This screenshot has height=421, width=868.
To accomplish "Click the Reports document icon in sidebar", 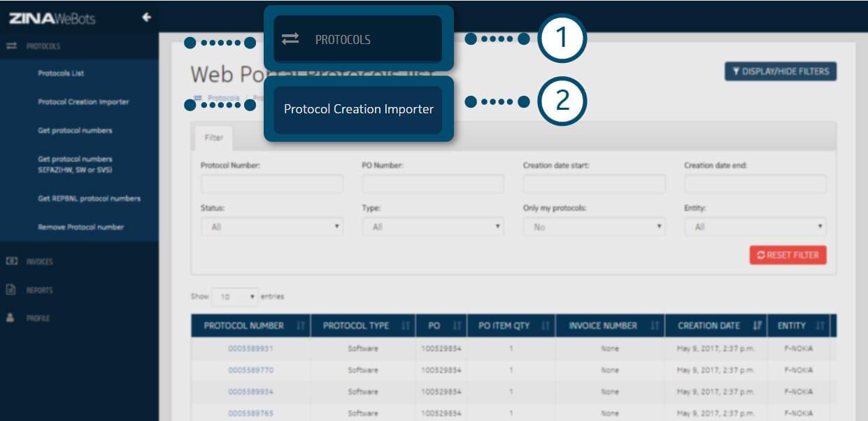I will pyautogui.click(x=11, y=290).
